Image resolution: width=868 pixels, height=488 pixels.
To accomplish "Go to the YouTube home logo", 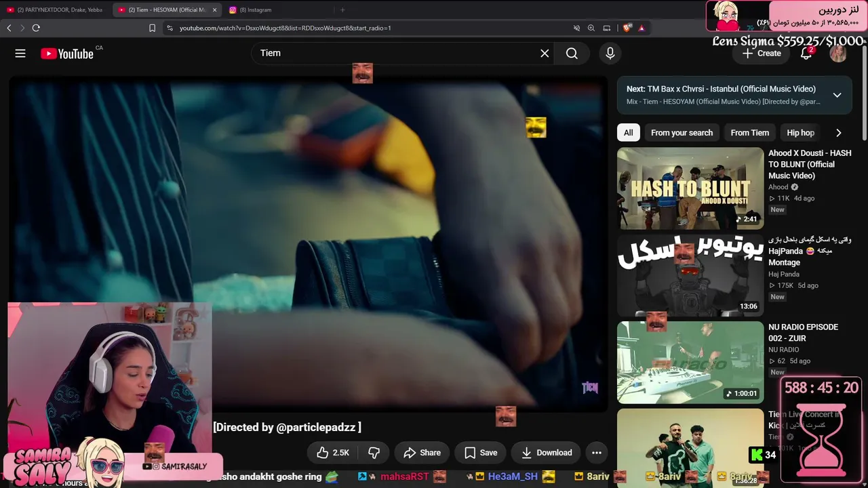I will coord(66,54).
